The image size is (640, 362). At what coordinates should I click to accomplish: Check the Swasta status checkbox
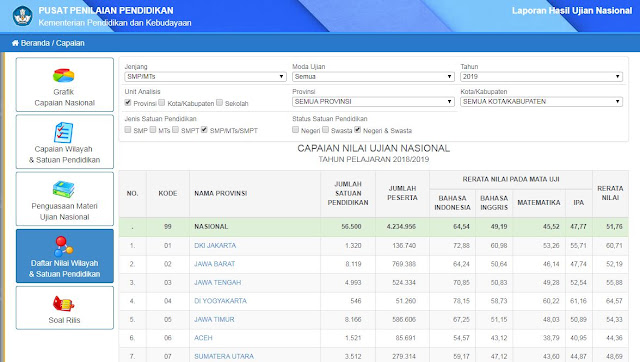[325, 129]
